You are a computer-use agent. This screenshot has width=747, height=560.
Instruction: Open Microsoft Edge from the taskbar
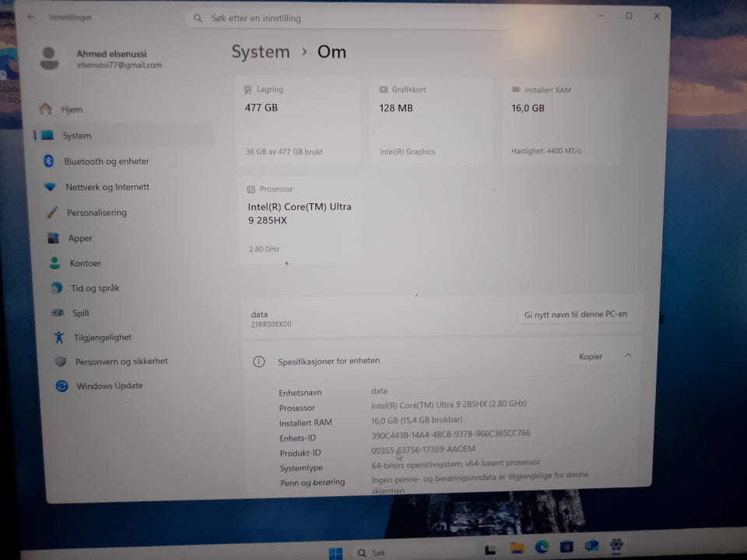click(542, 547)
